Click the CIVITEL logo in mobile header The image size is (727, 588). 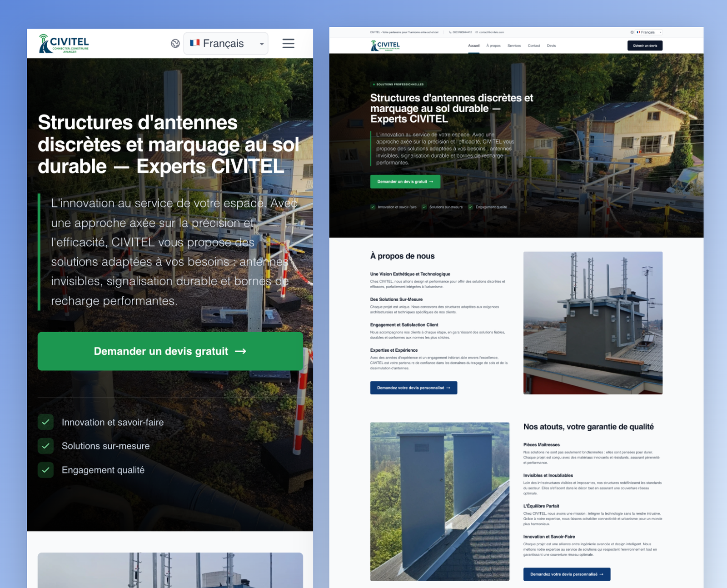64,44
